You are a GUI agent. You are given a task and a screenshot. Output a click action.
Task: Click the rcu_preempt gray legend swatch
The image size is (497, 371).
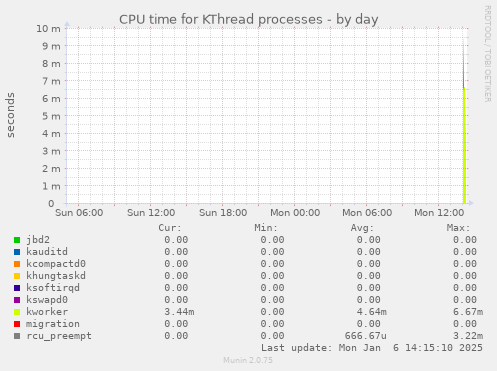point(17,336)
